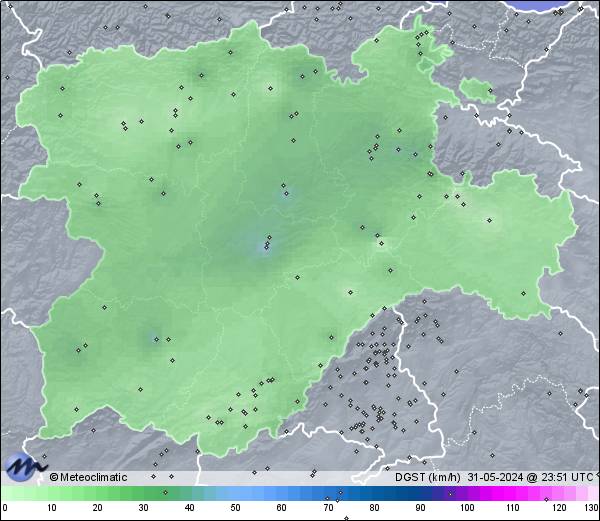Viewport: 600px width, 521px height.
Task: Click the 40 value on the wind scale
Action: pos(189,508)
